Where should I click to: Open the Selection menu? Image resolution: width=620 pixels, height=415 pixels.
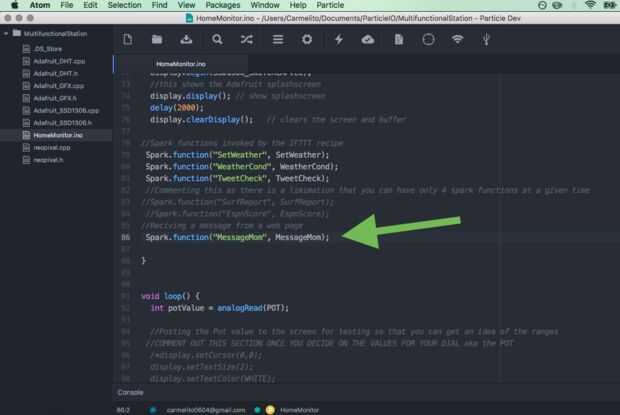[125, 5]
